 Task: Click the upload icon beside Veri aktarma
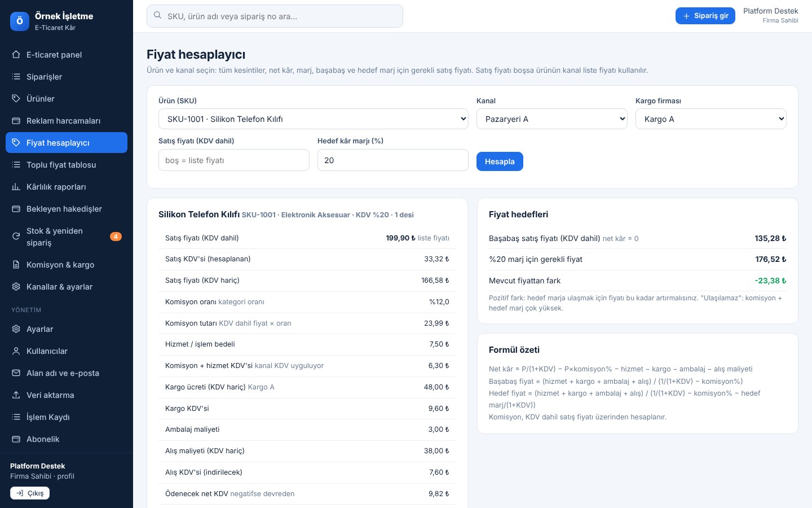[x=16, y=395]
